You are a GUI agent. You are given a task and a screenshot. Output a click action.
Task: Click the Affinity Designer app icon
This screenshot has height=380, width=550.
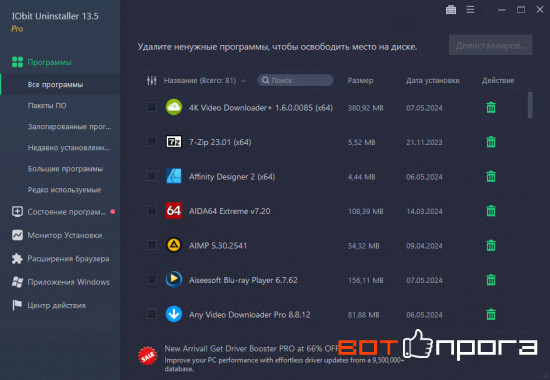(x=174, y=176)
